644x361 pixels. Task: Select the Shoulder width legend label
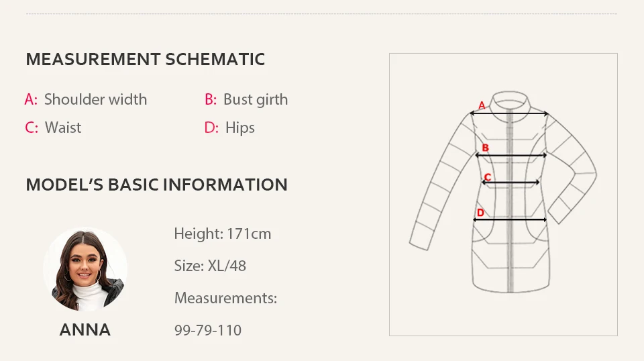coord(95,99)
